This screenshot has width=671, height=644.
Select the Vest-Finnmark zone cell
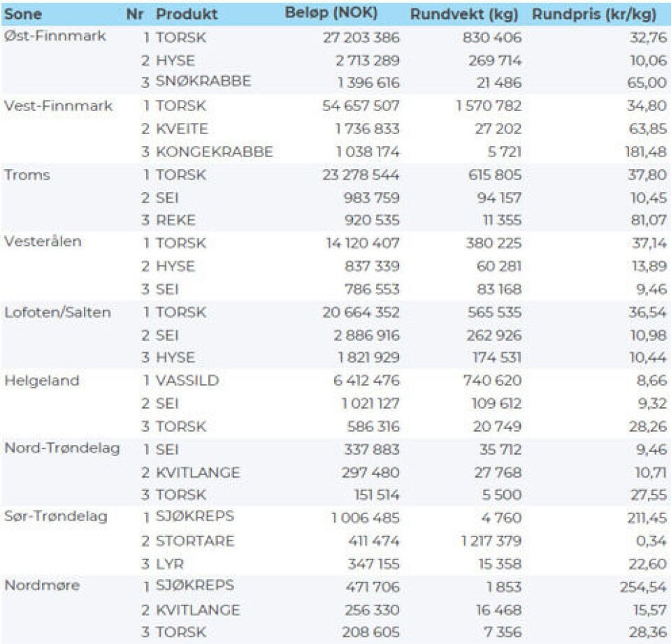(58, 105)
